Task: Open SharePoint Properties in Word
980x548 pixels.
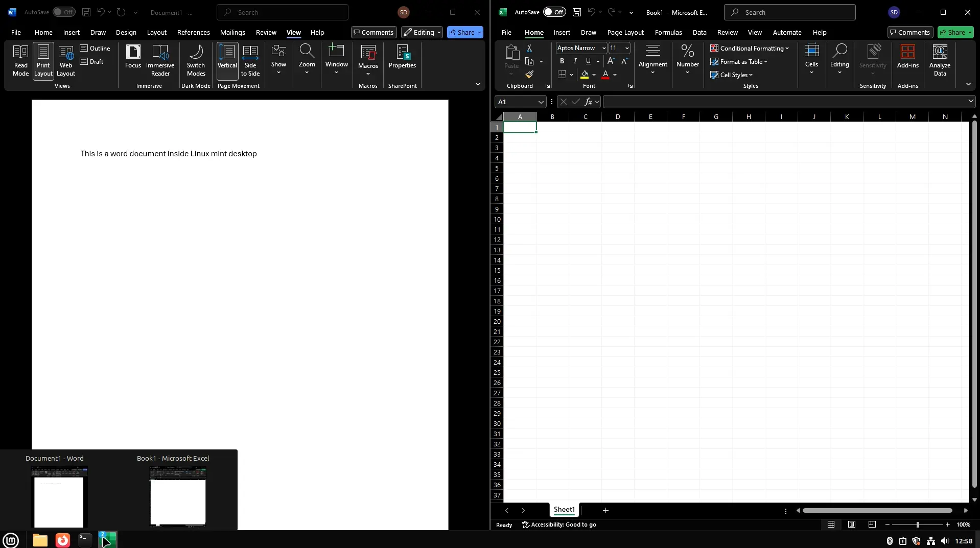Action: coord(403,56)
